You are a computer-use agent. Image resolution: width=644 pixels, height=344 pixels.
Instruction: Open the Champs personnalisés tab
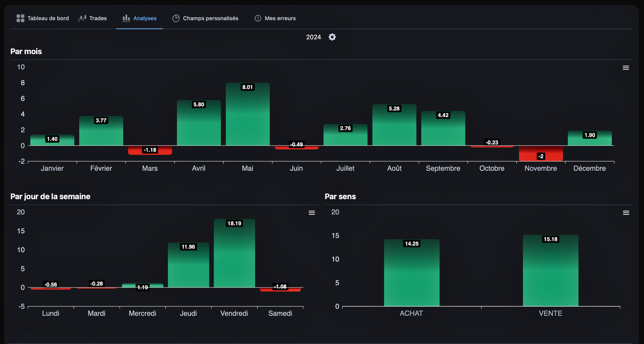[210, 18]
